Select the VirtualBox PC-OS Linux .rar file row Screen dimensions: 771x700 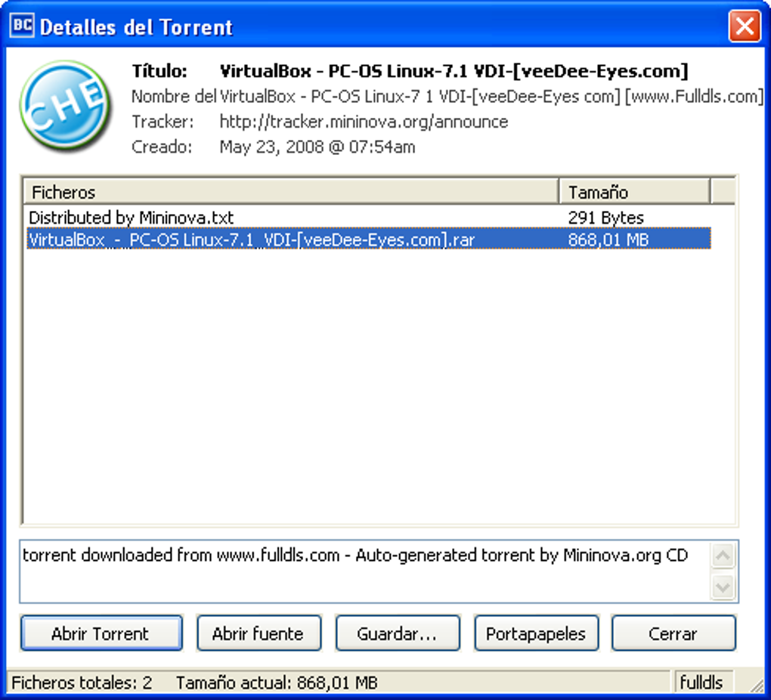(x=369, y=240)
